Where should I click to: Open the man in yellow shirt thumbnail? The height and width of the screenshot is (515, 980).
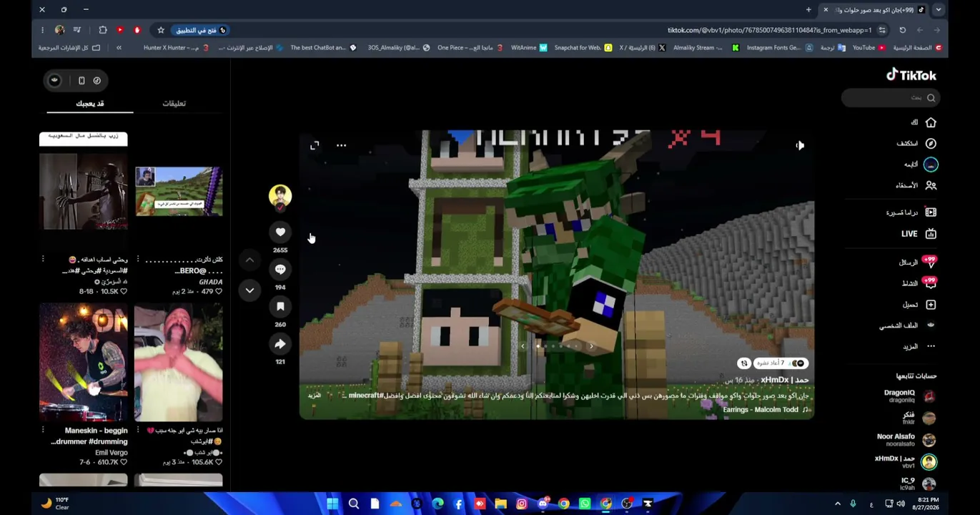[x=179, y=363]
